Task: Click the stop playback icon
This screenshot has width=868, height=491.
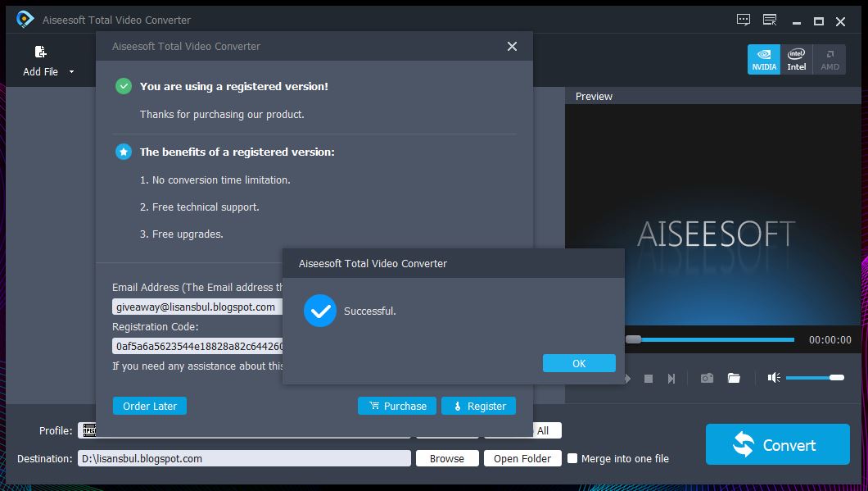Action: tap(649, 378)
